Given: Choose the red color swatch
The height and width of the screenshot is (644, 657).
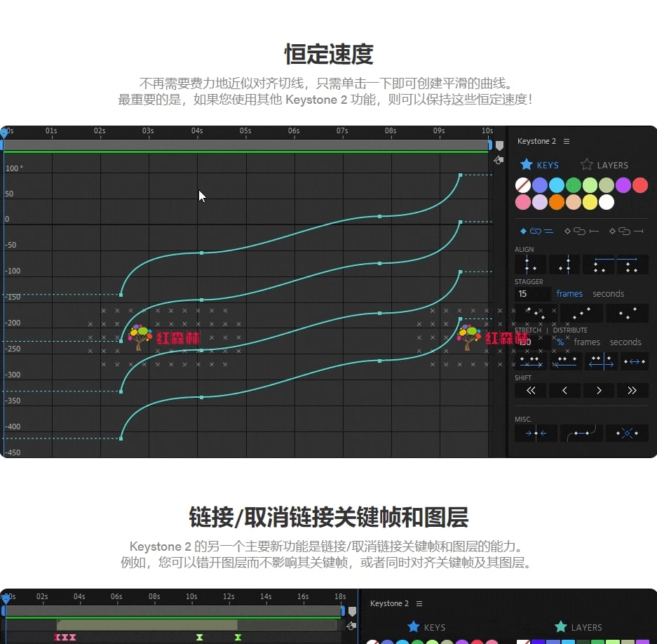Looking at the screenshot, I should click(x=639, y=185).
